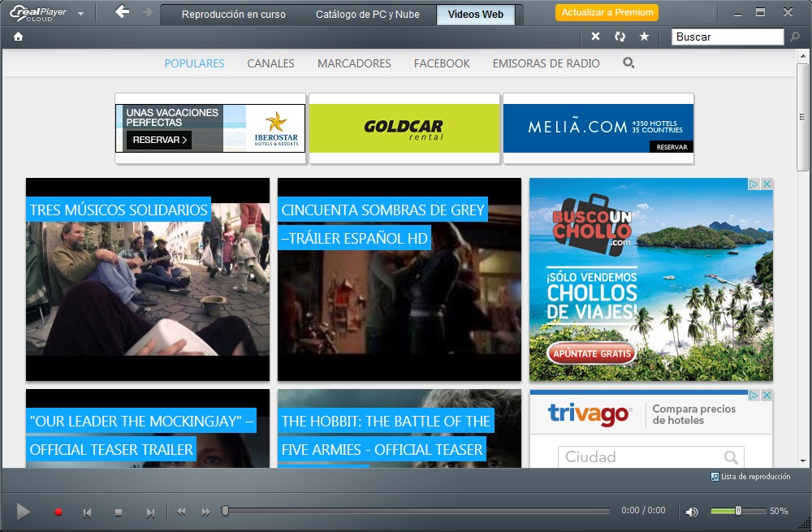Adjust the volume slider at 50%
Screen dimensions: 812x532
point(738,511)
